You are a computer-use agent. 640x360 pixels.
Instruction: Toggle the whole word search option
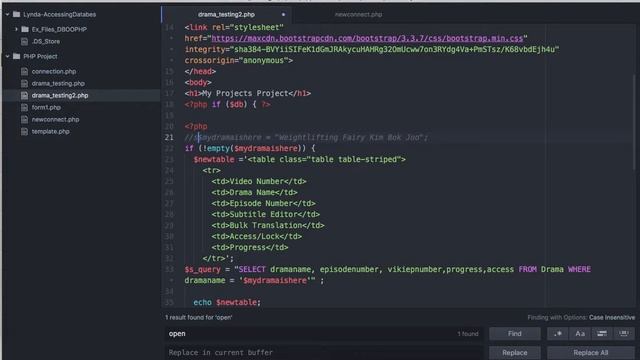click(x=624, y=333)
